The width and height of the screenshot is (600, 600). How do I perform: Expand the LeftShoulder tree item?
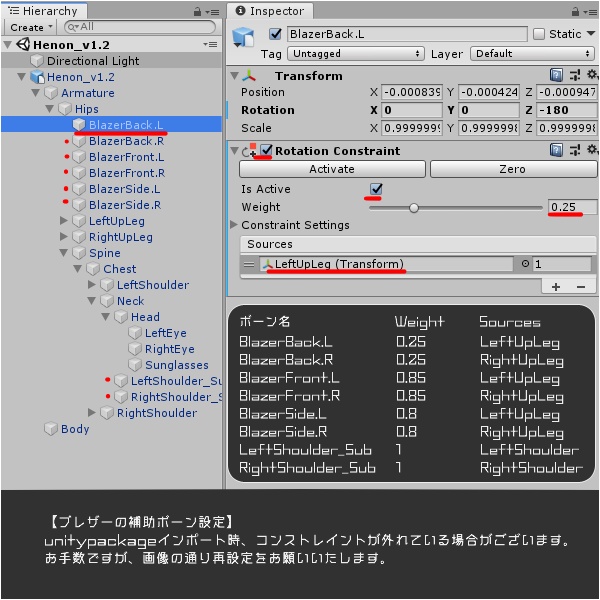tap(92, 284)
